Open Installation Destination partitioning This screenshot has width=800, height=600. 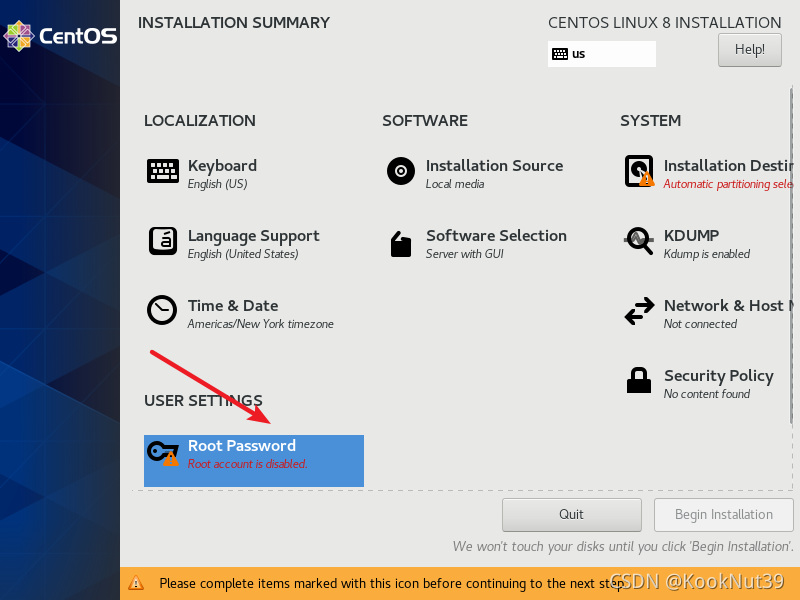coord(728,166)
